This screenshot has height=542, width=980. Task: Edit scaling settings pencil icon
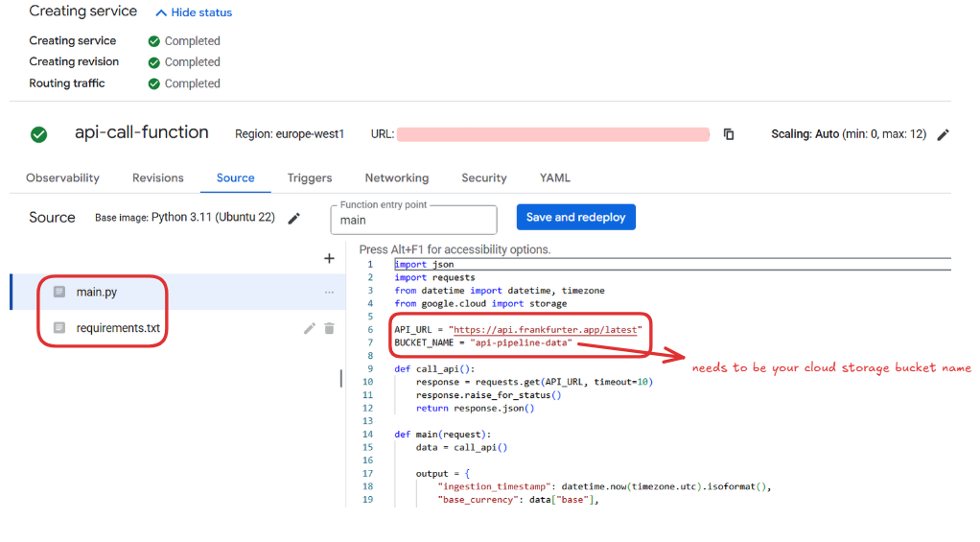944,134
